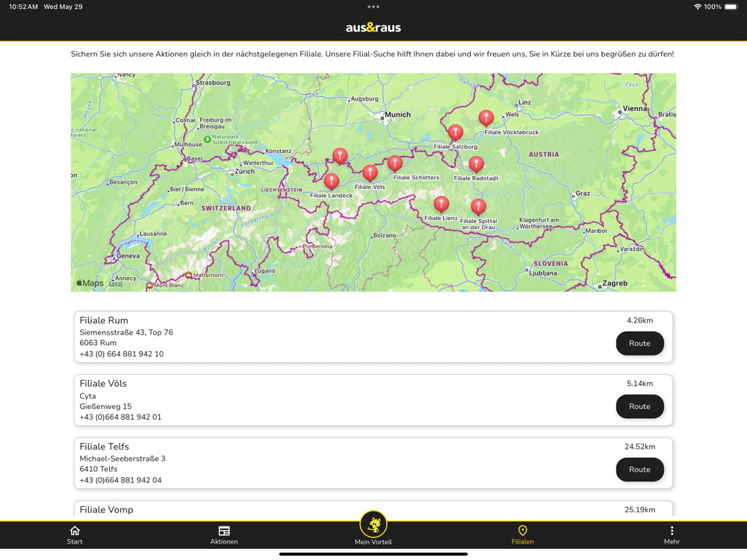The height and width of the screenshot is (560, 747).
Task: Tap the 6410 Telfs postal line
Action: (x=99, y=469)
